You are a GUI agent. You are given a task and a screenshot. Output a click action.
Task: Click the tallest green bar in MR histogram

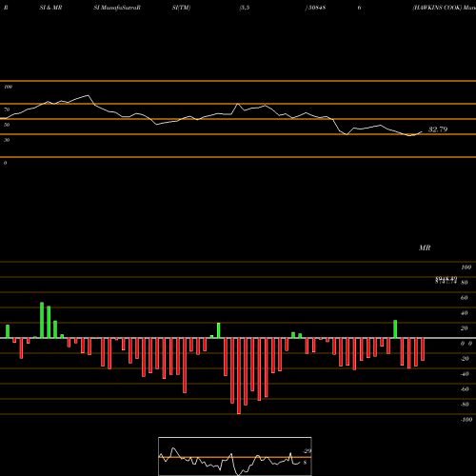(x=42, y=320)
